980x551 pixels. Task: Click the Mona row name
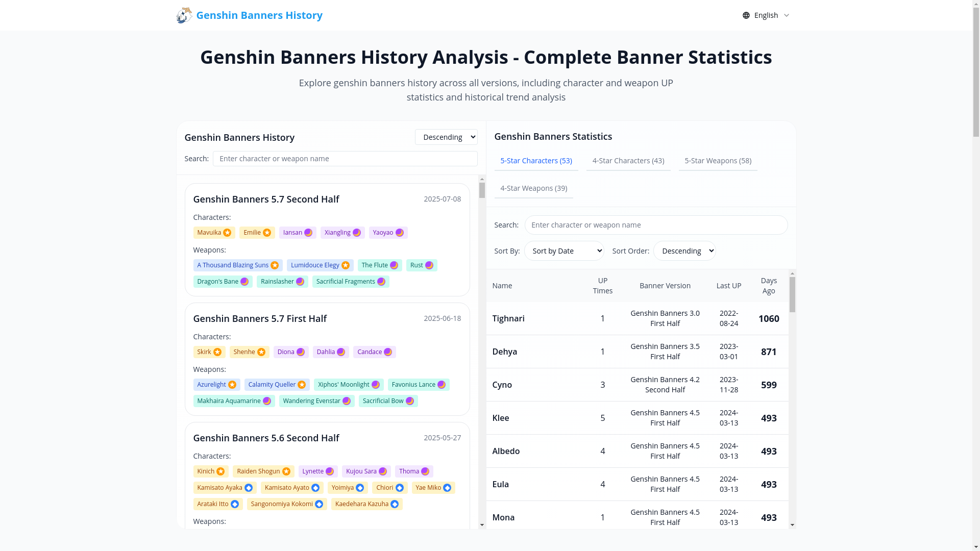click(503, 517)
